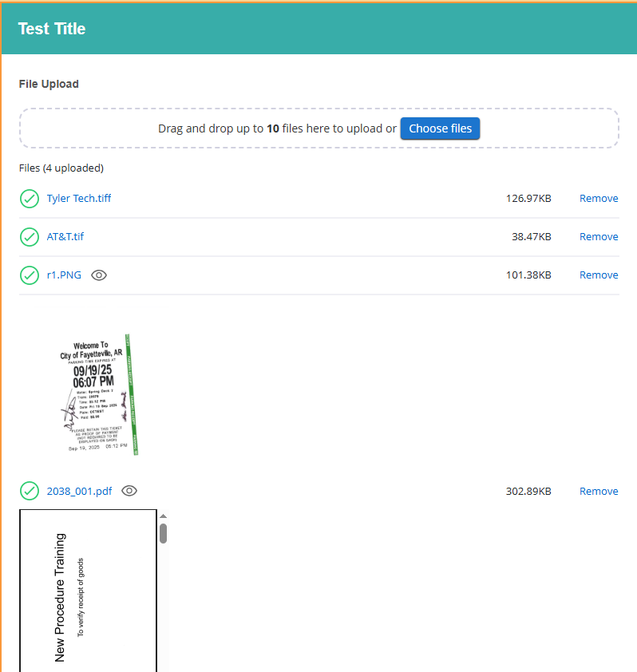The height and width of the screenshot is (672, 637).
Task: Toggle preview eye icon for r1.PNG
Action: click(x=99, y=275)
